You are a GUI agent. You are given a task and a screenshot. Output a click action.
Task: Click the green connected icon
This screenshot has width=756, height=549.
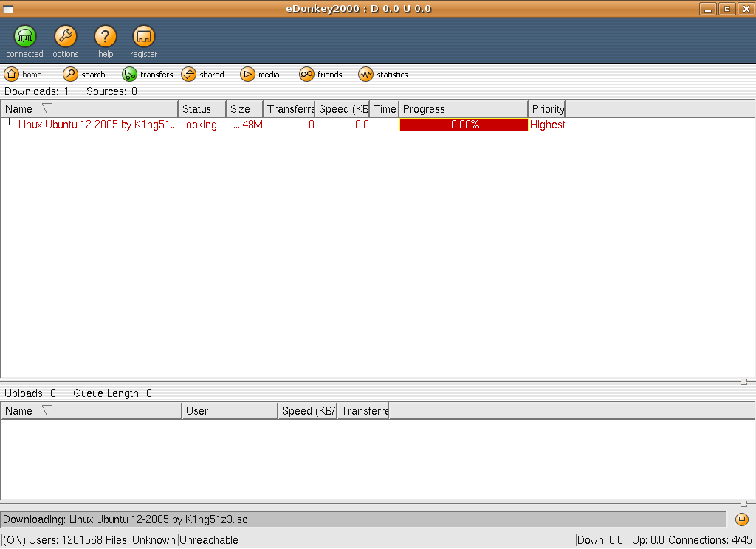tap(24, 36)
